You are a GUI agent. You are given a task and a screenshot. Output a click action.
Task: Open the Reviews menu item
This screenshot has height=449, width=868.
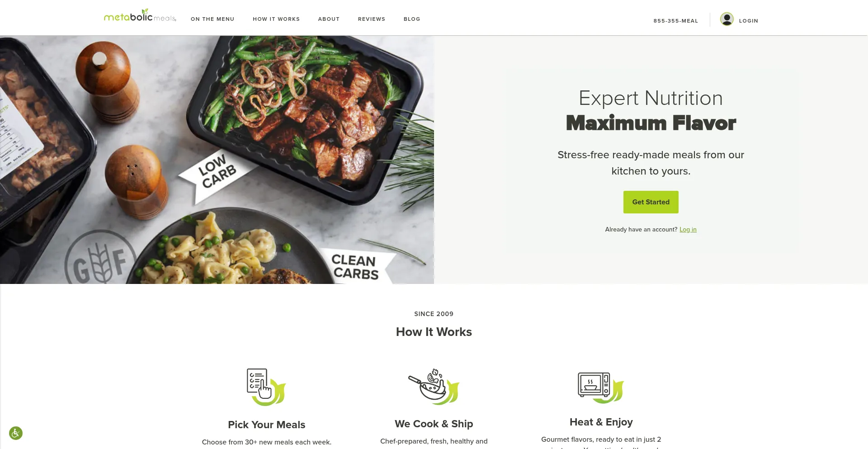click(x=372, y=19)
